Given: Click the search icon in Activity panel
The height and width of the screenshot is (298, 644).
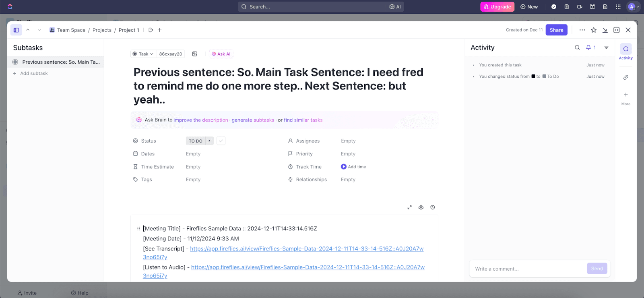Looking at the screenshot, I should click(577, 48).
